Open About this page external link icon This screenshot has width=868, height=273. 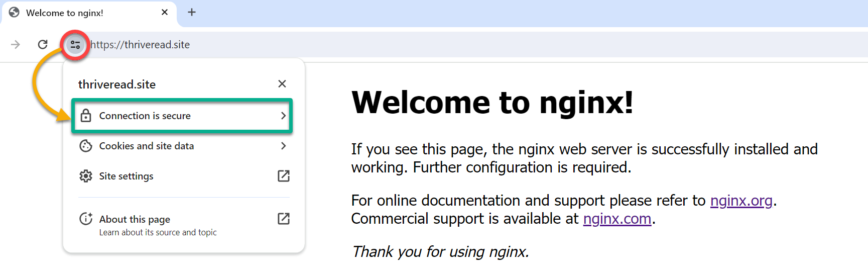[x=284, y=219]
